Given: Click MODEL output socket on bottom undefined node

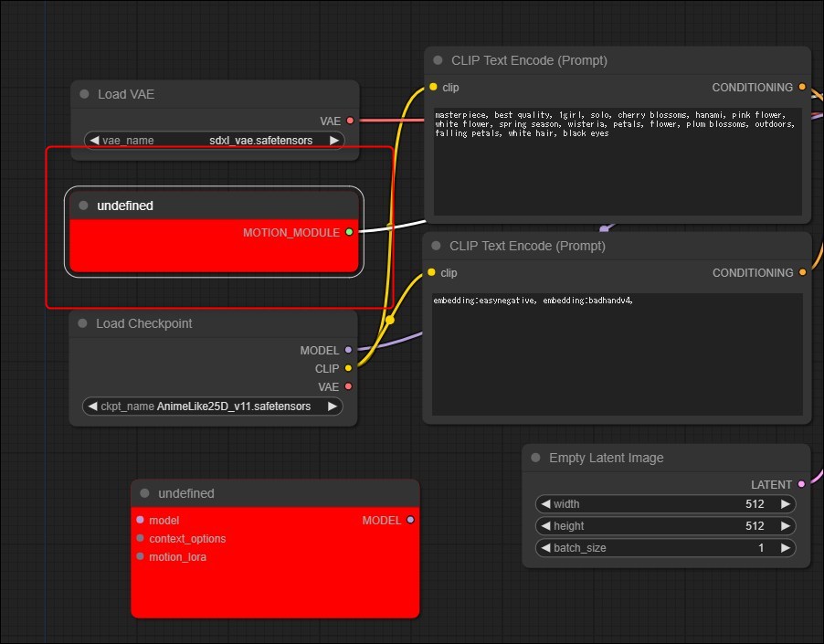Looking at the screenshot, I should tap(410, 520).
